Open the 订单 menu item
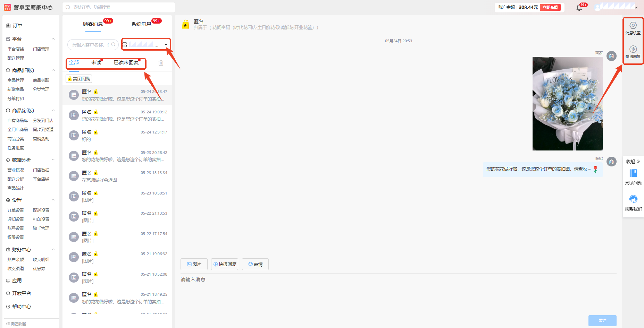The width and height of the screenshot is (644, 328). (17, 26)
